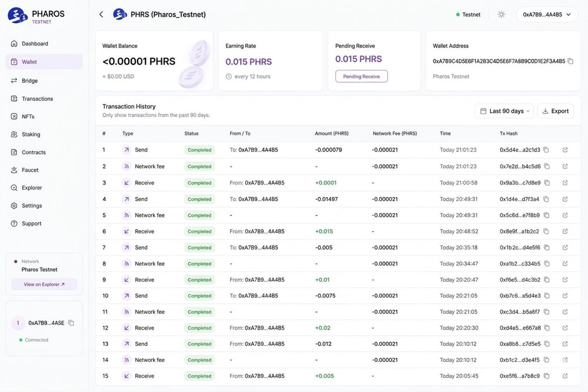
Task: Select amount +0.015 in row 6
Action: point(324,231)
